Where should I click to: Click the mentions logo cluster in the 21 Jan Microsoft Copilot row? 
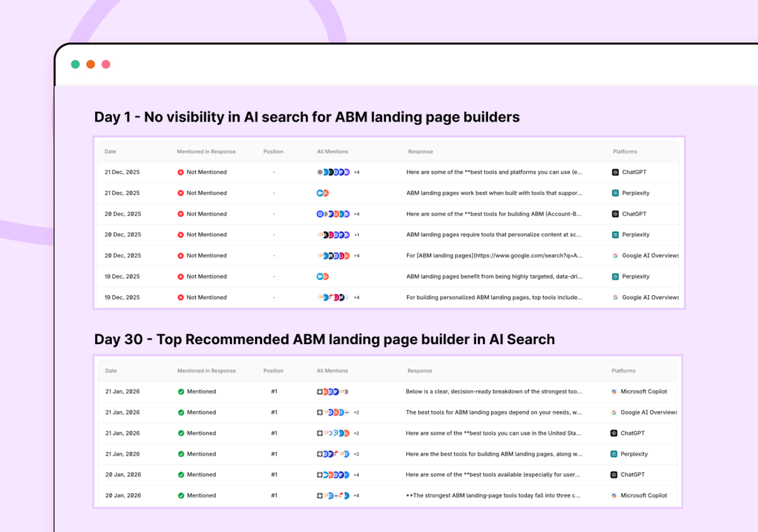pyautogui.click(x=333, y=392)
